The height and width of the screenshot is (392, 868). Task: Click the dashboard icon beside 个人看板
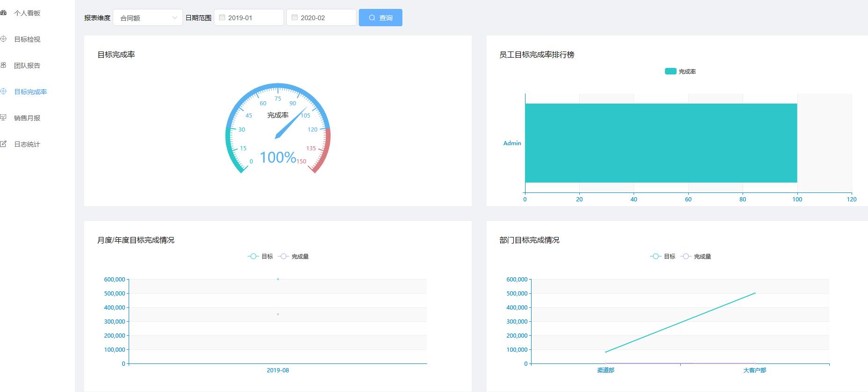3,13
